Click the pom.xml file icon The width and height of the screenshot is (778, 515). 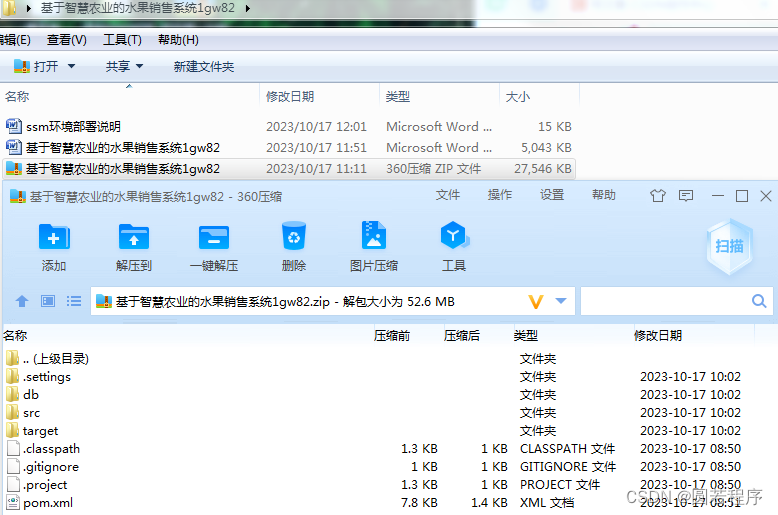click(x=13, y=503)
